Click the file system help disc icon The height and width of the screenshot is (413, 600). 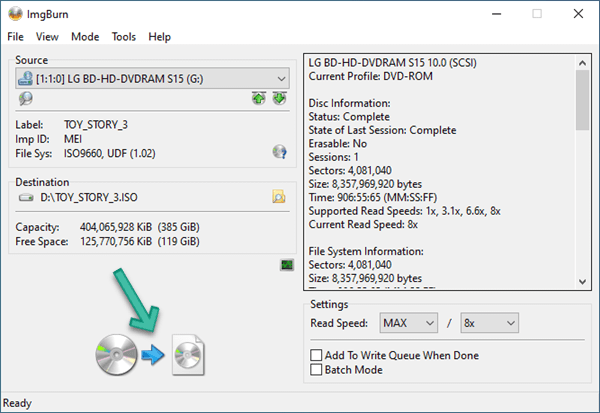click(280, 152)
